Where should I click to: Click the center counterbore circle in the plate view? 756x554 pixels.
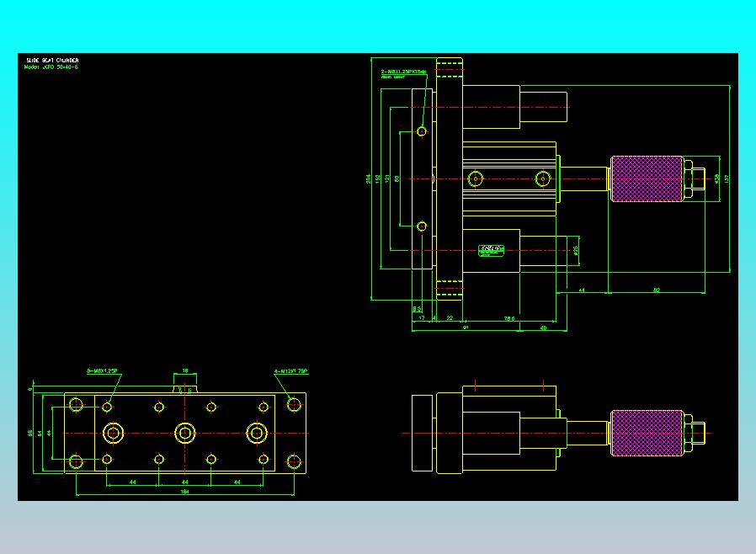[x=184, y=433]
